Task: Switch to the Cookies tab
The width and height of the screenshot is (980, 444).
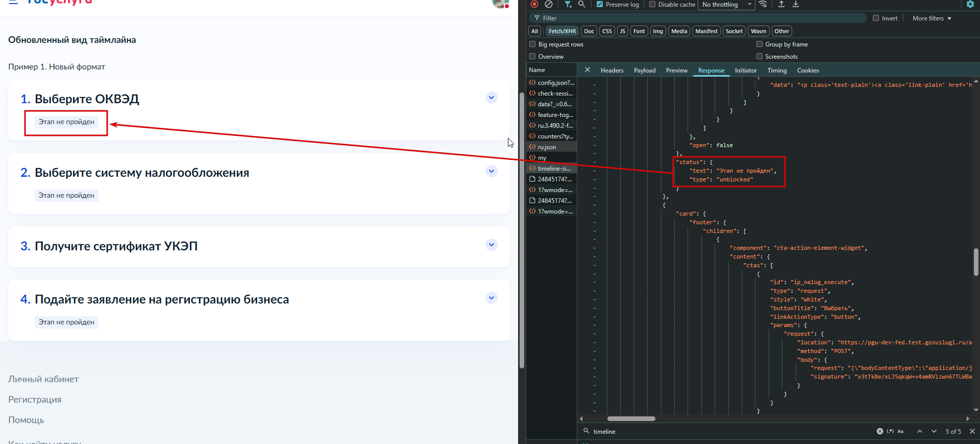Action: click(808, 71)
